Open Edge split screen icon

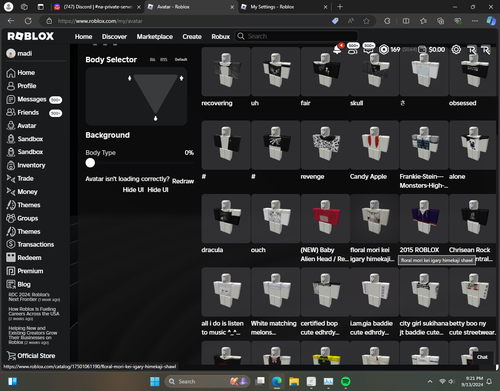(x=406, y=21)
